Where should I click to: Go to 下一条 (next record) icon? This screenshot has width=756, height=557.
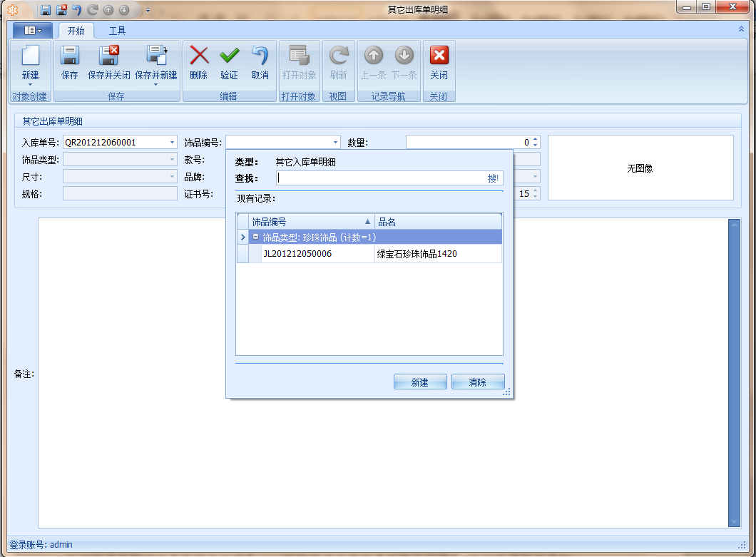[404, 56]
